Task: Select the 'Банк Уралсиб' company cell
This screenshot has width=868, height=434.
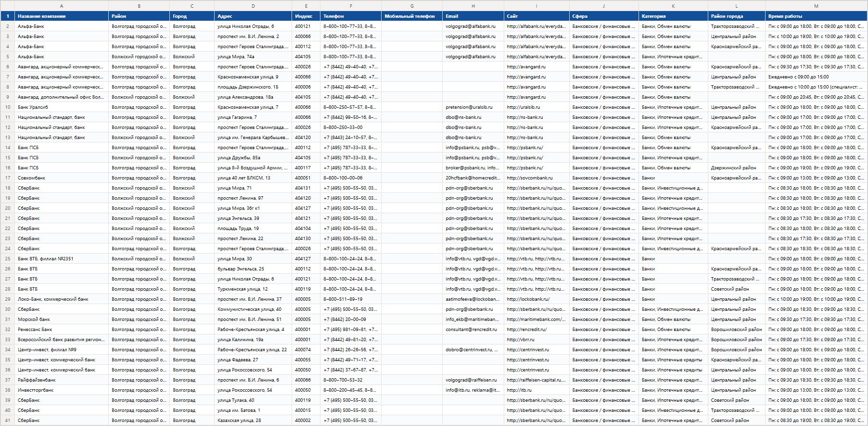Action: point(62,107)
